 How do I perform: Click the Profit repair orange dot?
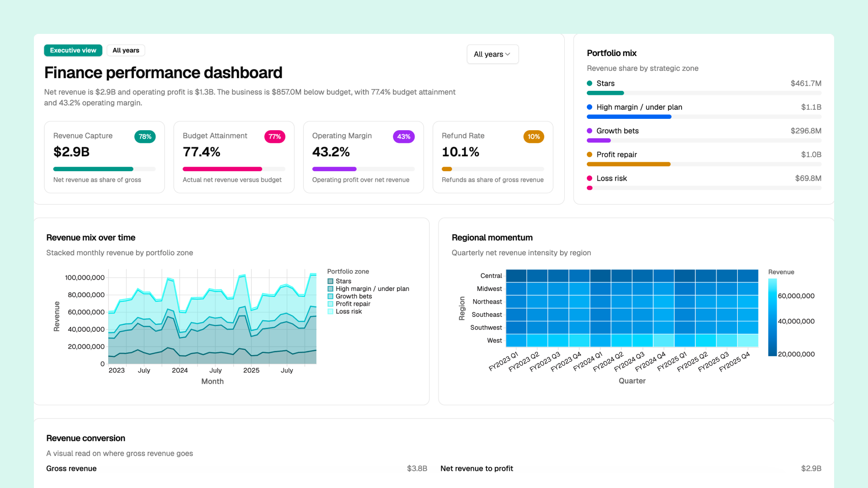point(590,155)
